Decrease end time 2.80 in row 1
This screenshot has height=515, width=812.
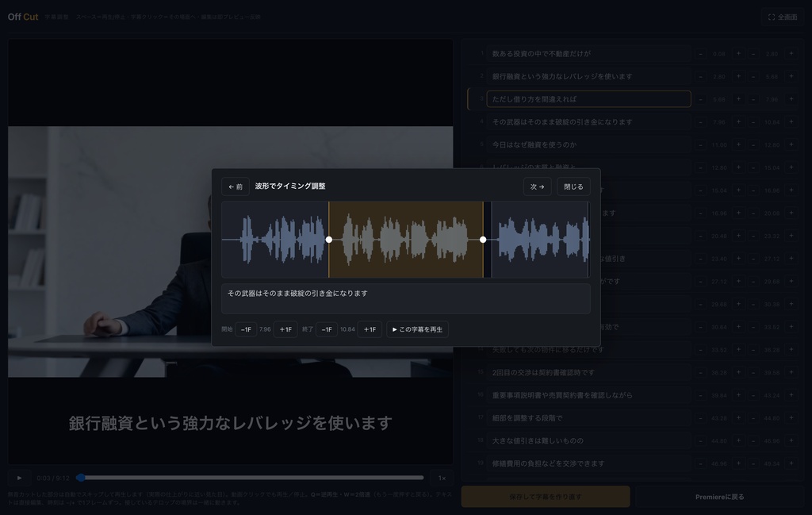[x=753, y=53]
